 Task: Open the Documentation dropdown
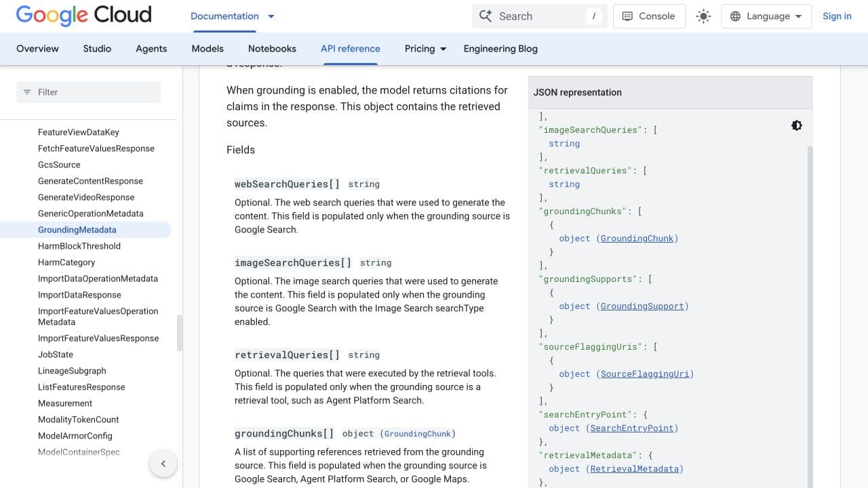coord(232,16)
